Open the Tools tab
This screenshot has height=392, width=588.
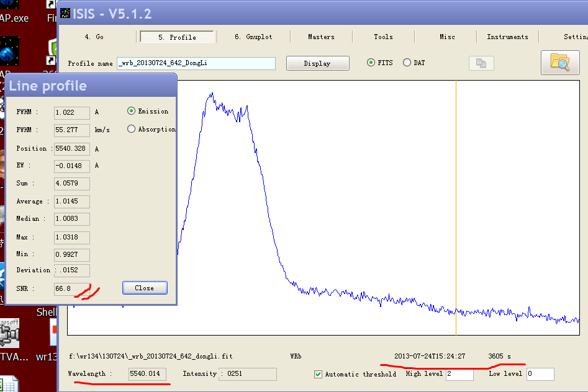[383, 37]
